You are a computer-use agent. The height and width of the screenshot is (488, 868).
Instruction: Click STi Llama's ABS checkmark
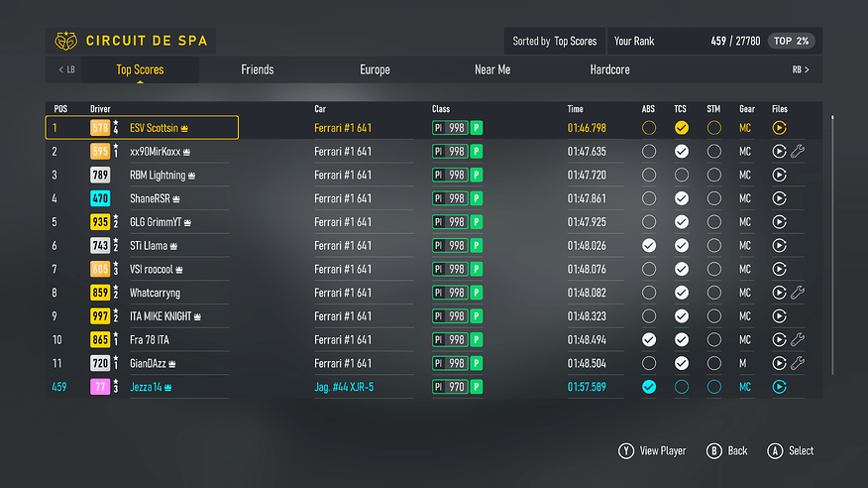[x=649, y=245]
